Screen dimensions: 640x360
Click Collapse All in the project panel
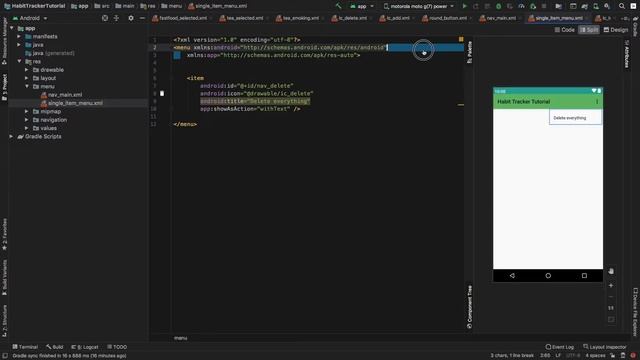pyautogui.click(x=116, y=18)
